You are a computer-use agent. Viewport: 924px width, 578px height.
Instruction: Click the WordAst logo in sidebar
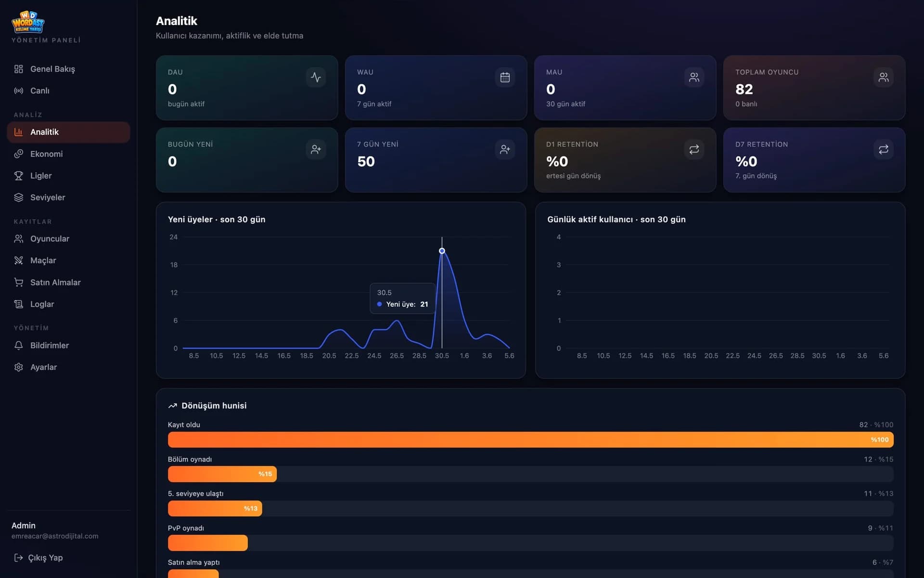click(28, 22)
